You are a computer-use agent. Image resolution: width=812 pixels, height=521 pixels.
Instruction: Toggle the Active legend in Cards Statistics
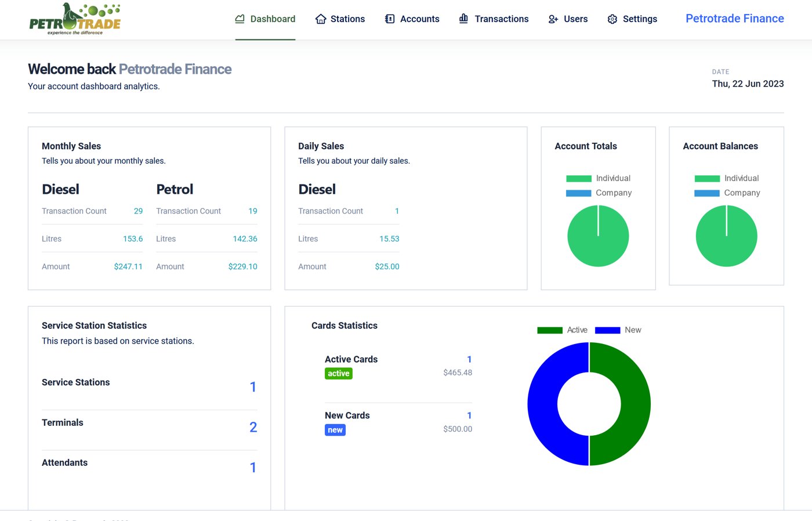562,330
